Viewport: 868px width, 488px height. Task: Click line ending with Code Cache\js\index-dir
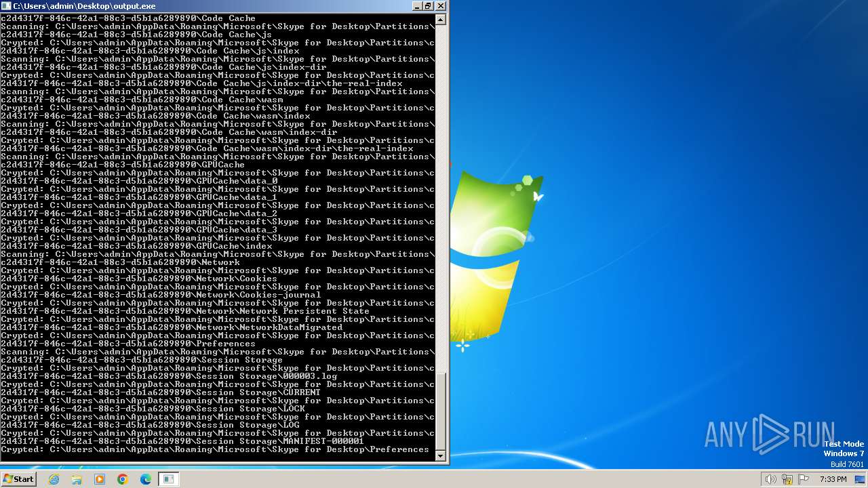[x=163, y=67]
